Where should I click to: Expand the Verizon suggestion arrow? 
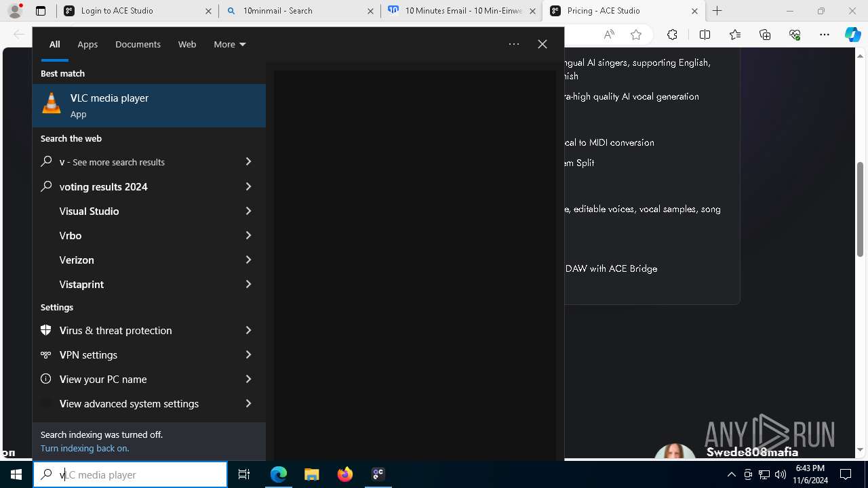pos(248,260)
